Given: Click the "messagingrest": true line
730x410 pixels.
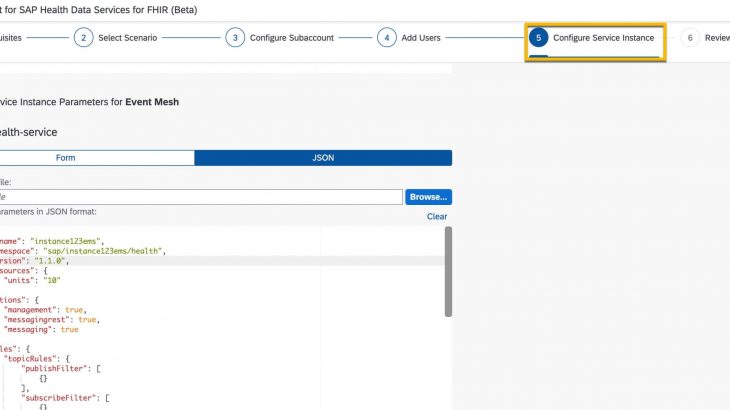Looking at the screenshot, I should tap(52, 319).
